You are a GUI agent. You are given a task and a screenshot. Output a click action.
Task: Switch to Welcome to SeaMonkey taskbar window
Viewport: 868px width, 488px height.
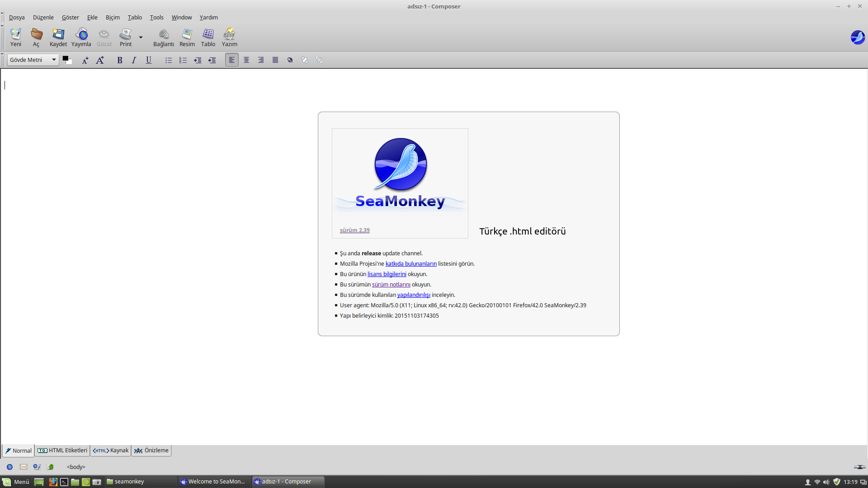212,482
